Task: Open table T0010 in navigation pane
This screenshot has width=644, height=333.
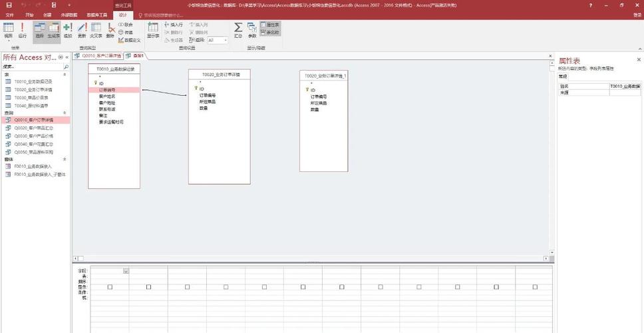Action: coord(33,81)
